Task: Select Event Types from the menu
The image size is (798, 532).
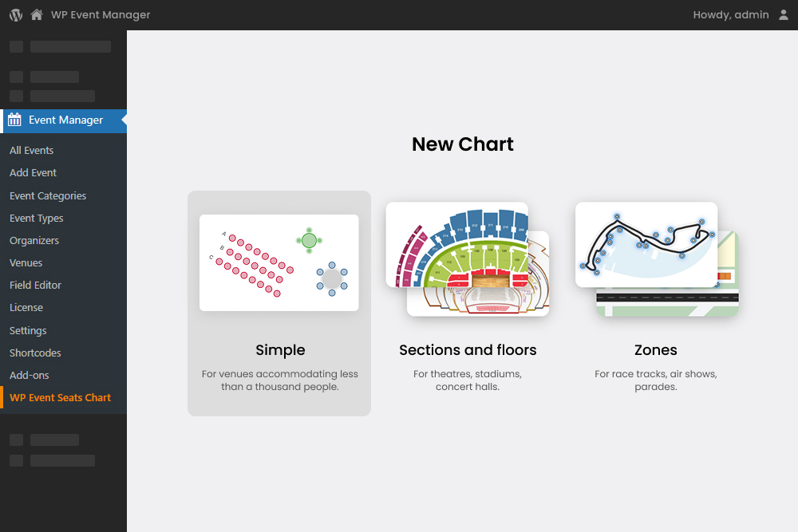Action: (36, 218)
